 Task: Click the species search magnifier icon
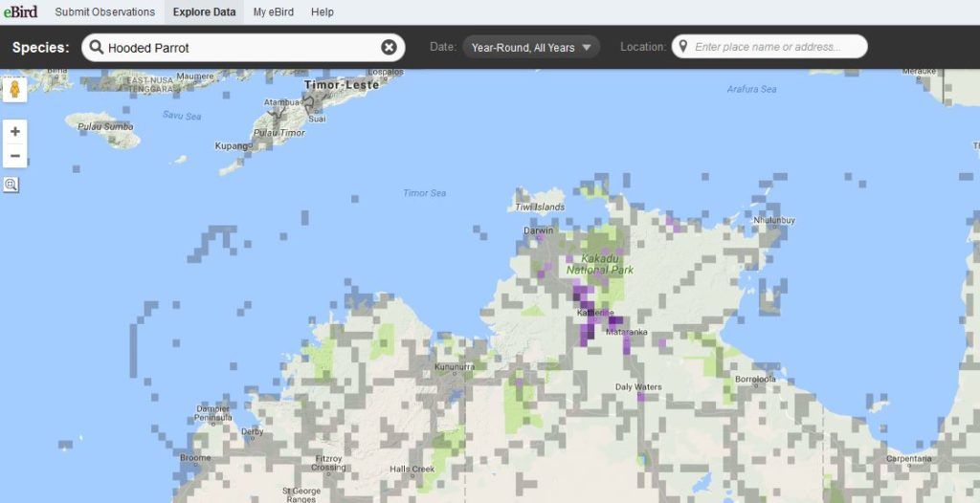97,47
